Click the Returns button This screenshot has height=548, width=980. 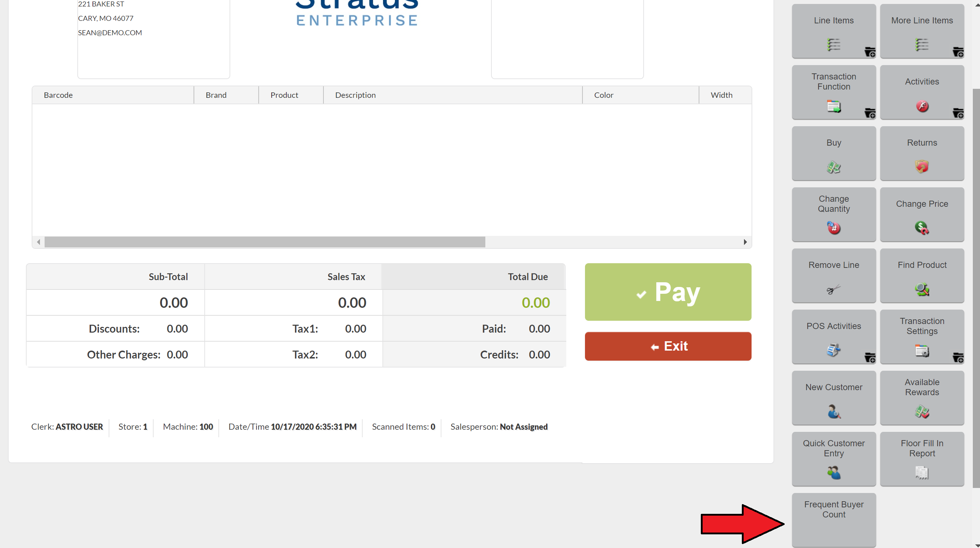pos(921,154)
